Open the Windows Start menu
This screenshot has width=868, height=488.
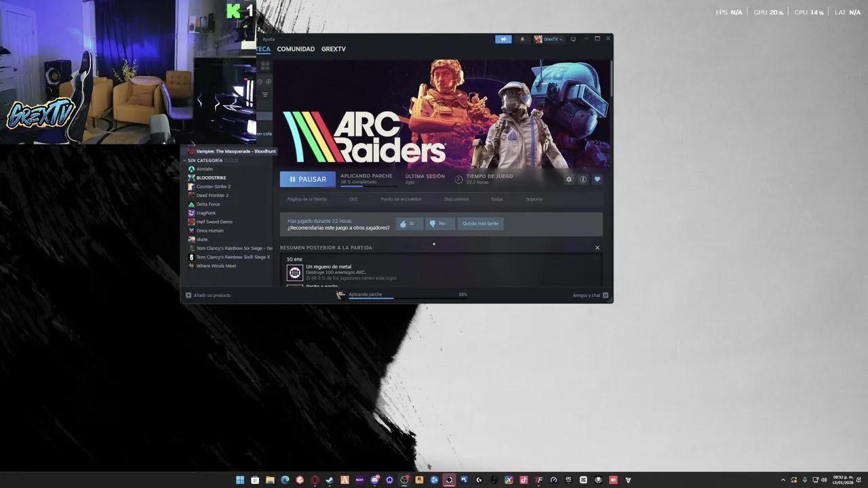pos(240,480)
